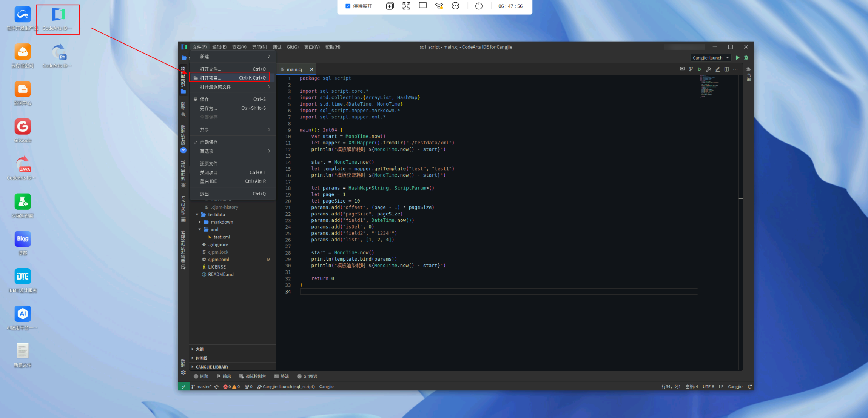Click the hammer build icon
The width and height of the screenshot is (868, 418).
tap(709, 69)
